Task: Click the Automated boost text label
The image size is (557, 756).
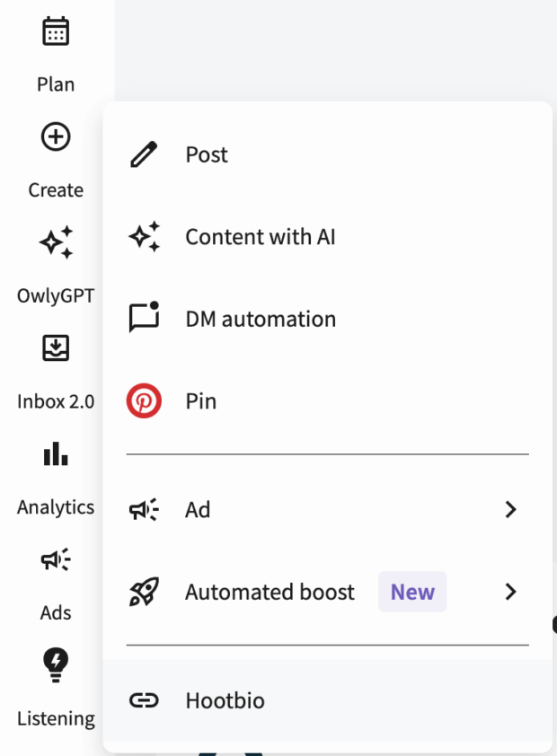Action: point(270,592)
